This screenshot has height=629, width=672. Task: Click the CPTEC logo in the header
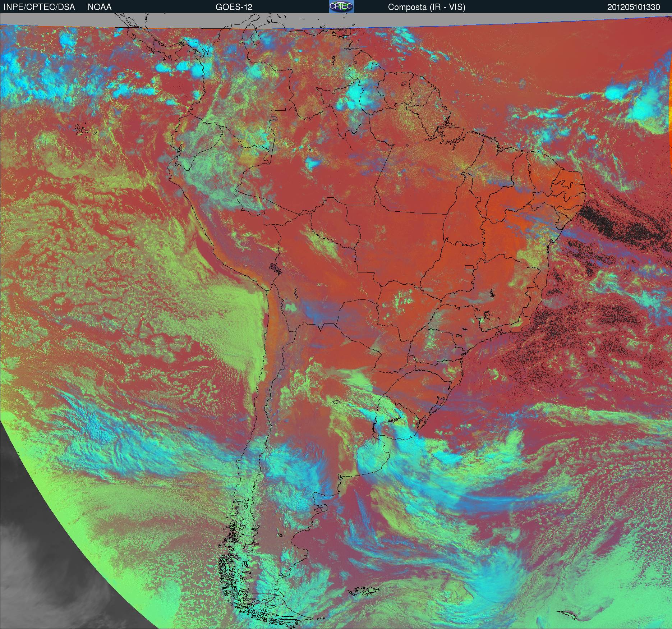tap(341, 6)
